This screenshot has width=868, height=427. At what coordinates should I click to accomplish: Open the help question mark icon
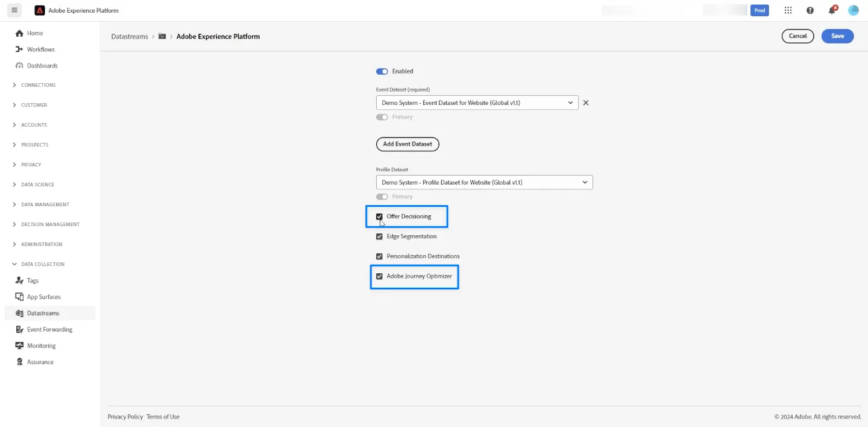point(810,10)
